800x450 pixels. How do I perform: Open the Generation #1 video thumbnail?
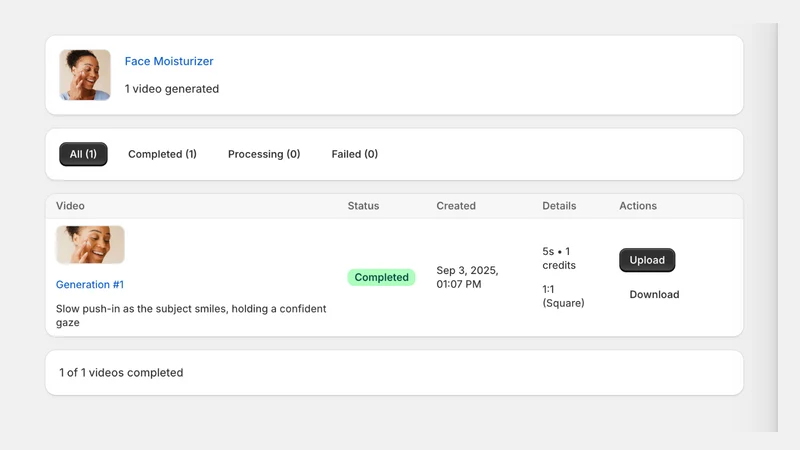coord(90,245)
